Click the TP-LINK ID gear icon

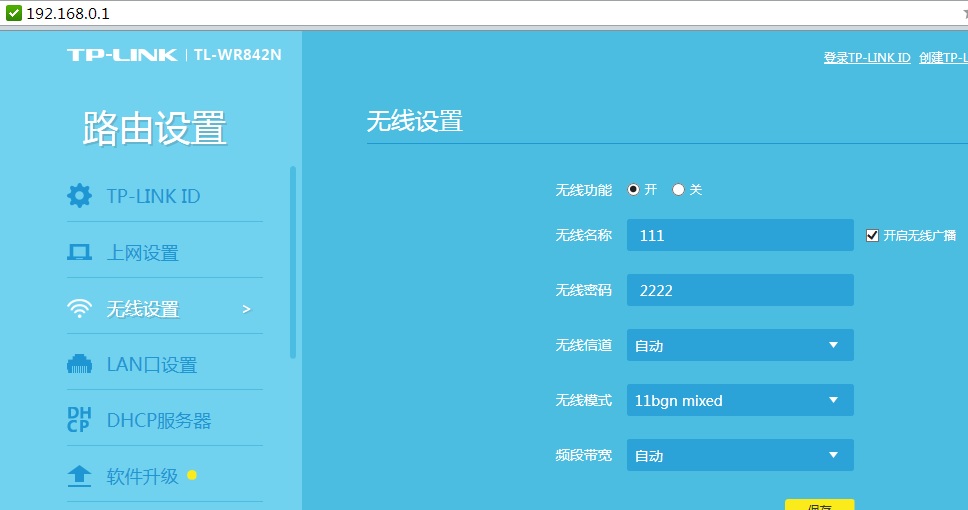click(79, 196)
